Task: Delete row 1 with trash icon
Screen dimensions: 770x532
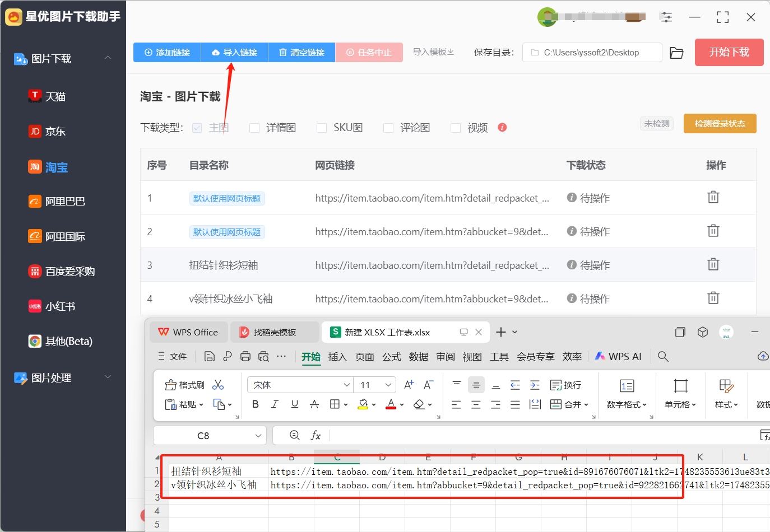Action: 713,197
